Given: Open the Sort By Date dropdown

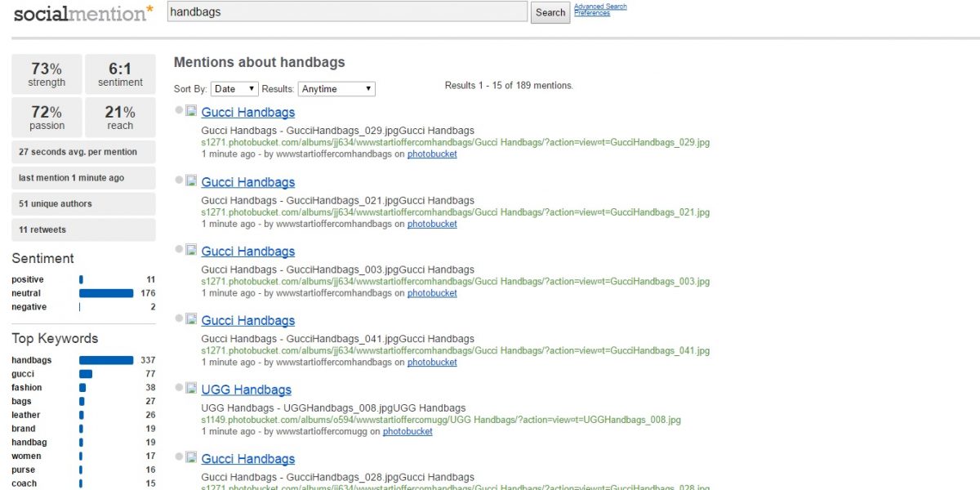Looking at the screenshot, I should (x=234, y=89).
